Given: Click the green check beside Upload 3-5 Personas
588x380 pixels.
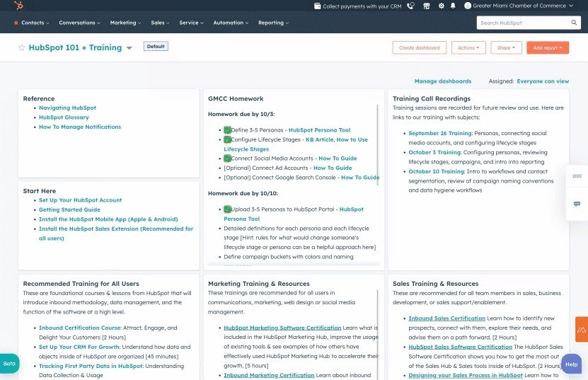Looking at the screenshot, I should click(x=227, y=209).
